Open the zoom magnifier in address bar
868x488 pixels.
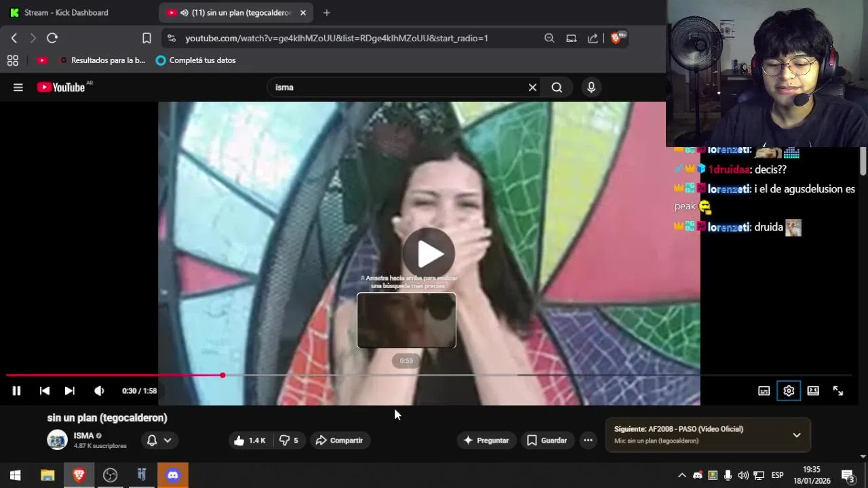click(x=549, y=38)
